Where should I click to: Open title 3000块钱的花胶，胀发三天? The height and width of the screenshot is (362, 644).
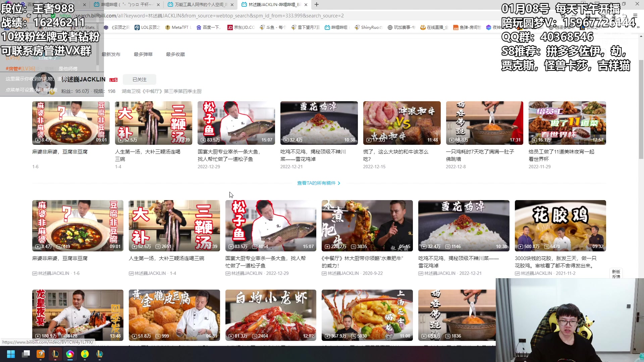click(556, 262)
